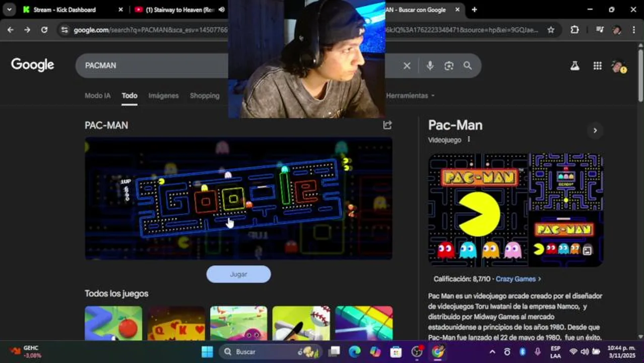Open Chrome three-dot menu
The height and width of the screenshot is (363, 644).
633,30
